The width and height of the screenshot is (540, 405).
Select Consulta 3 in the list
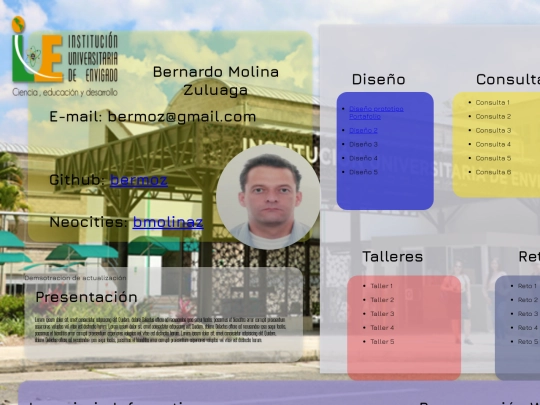click(x=493, y=131)
